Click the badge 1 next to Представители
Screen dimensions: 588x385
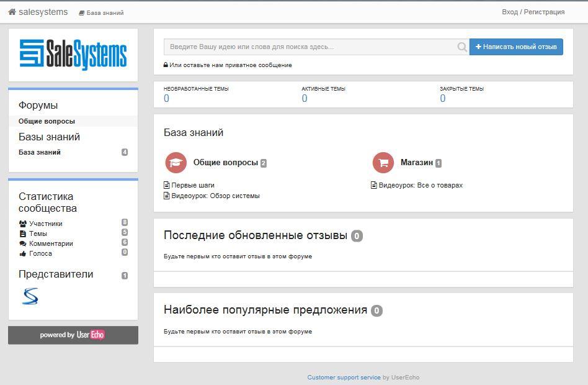coord(125,276)
